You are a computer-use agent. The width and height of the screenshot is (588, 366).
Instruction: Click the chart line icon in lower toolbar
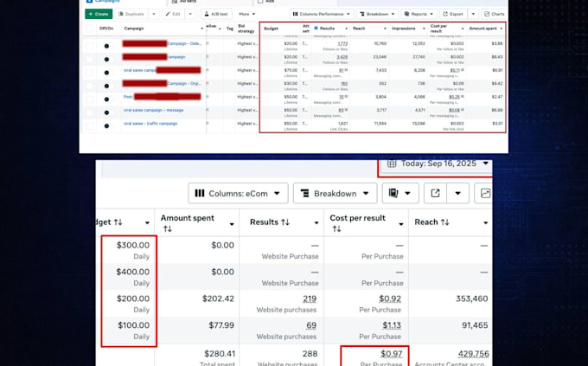click(485, 193)
